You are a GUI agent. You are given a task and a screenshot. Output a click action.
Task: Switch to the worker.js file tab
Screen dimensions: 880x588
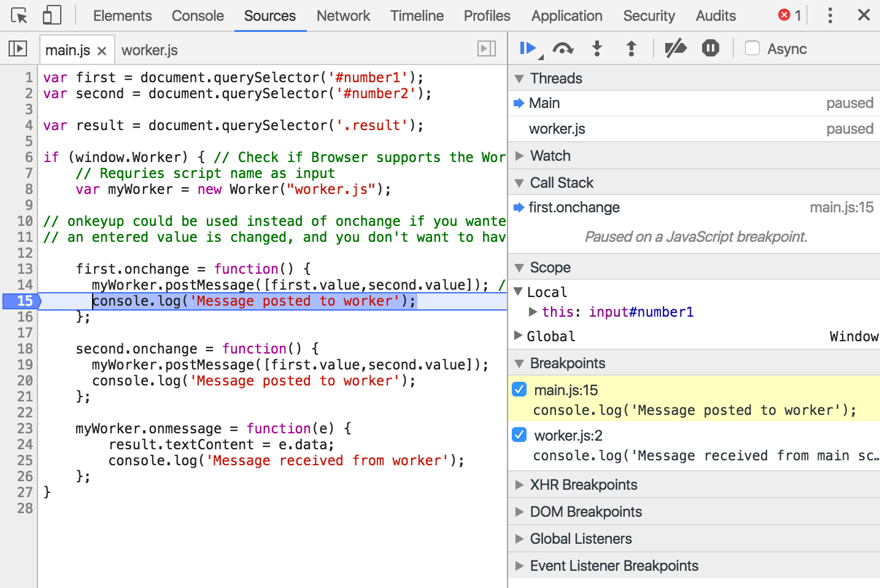tap(149, 50)
